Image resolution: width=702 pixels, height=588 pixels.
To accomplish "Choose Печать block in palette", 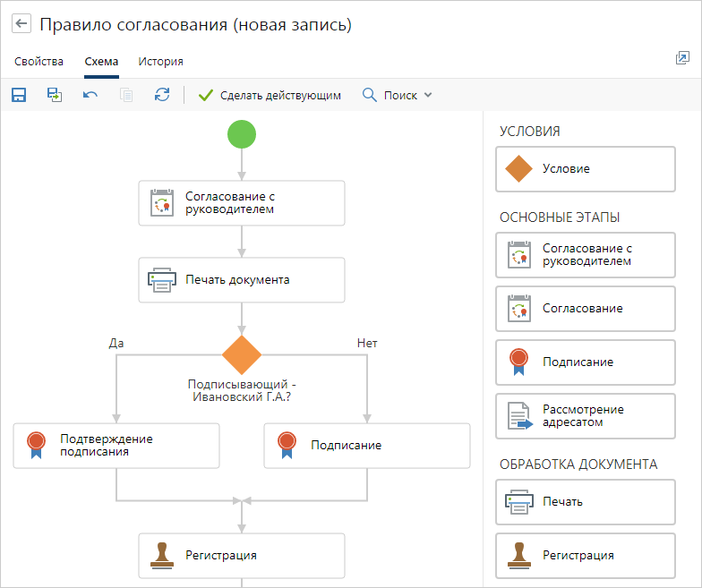I will pos(585,502).
